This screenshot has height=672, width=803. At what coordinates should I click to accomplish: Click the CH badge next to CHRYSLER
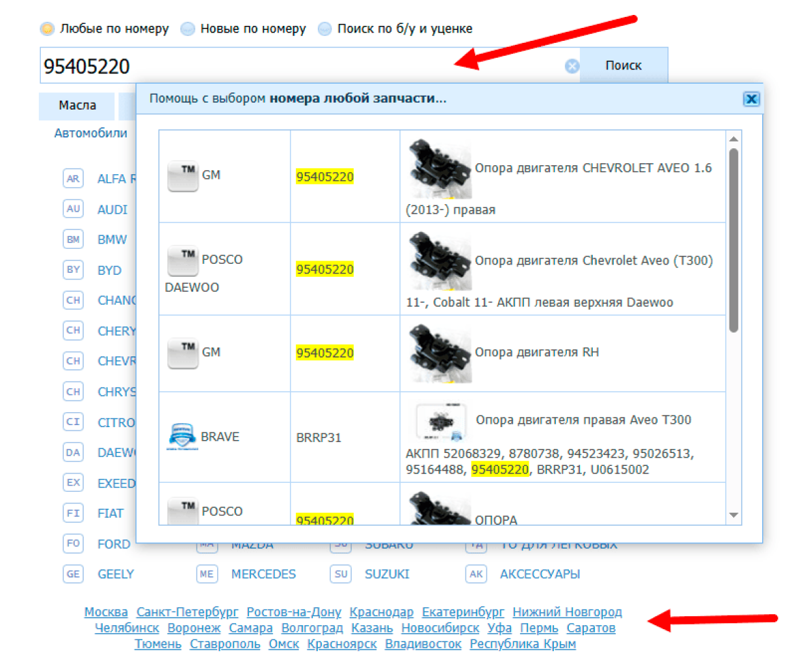pos(73,392)
